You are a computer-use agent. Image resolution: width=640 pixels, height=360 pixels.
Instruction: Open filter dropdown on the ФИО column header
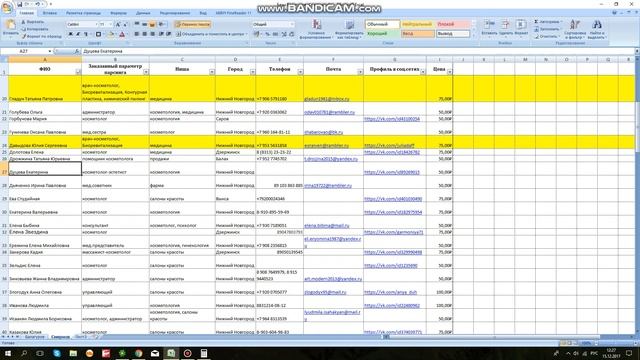click(78, 72)
